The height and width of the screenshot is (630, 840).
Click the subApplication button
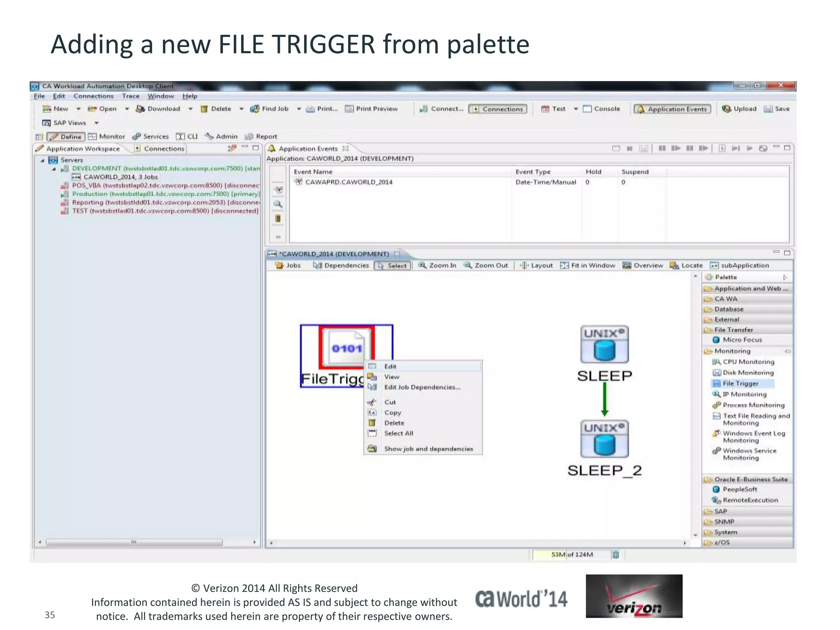click(x=740, y=265)
